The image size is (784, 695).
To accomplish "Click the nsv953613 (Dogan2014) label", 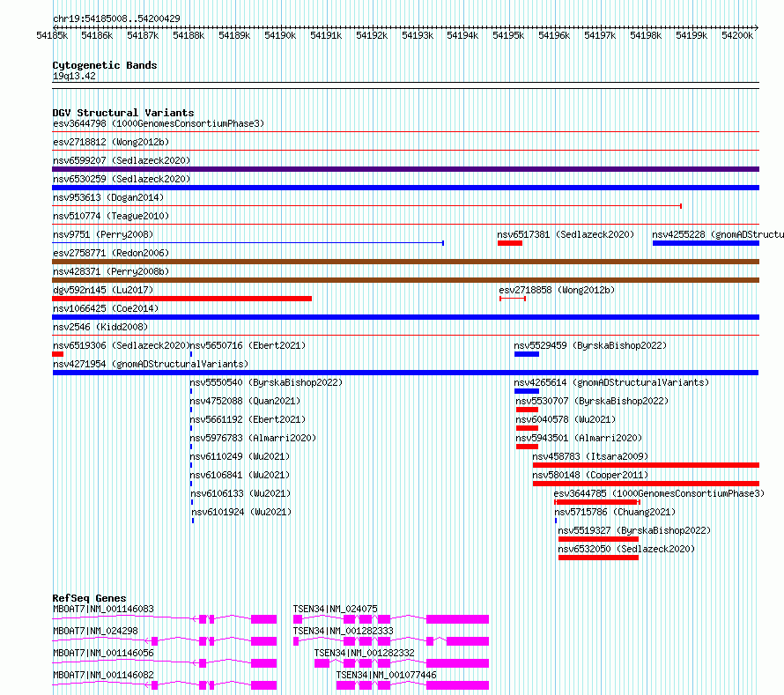I will pyautogui.click(x=108, y=197).
